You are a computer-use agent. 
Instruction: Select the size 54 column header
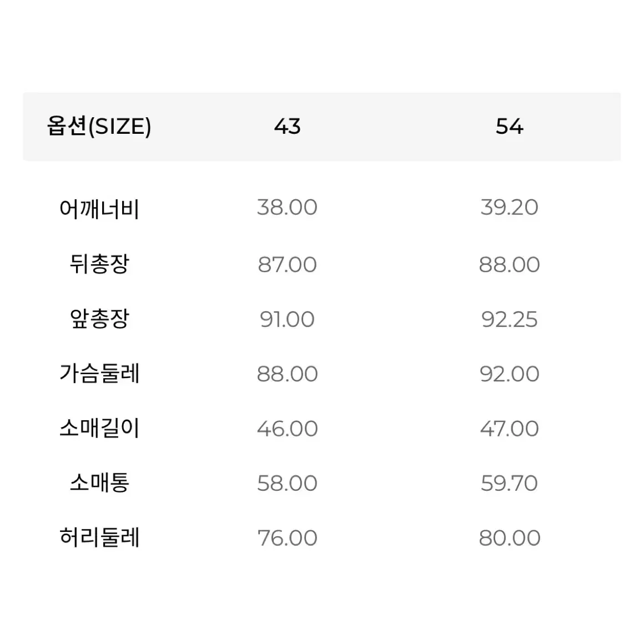pyautogui.click(x=509, y=126)
